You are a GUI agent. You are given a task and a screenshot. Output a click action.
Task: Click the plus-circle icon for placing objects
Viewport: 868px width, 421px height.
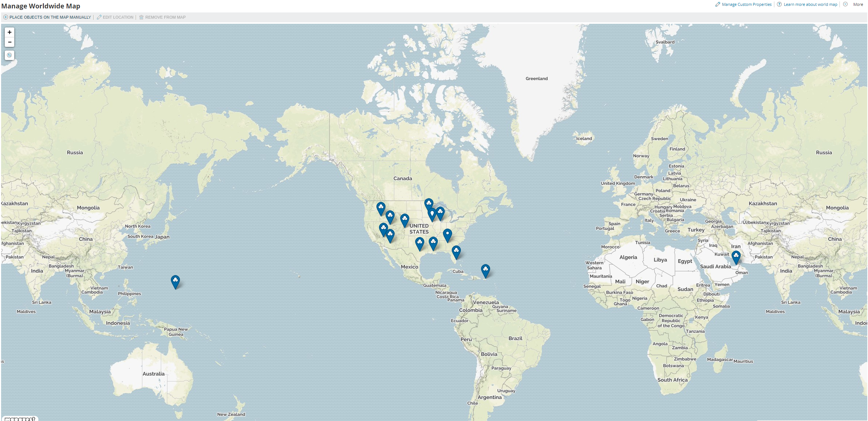(x=5, y=17)
